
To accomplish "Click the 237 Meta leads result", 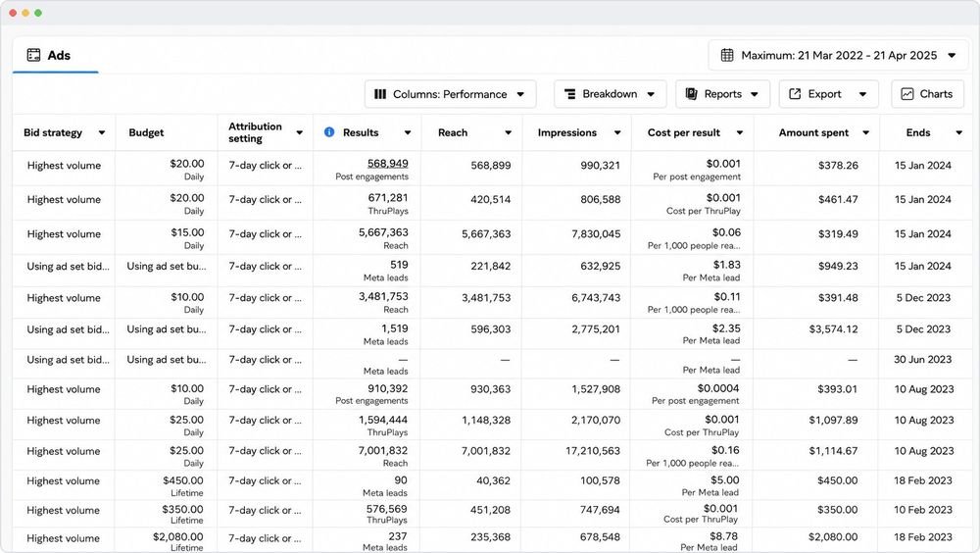I will pos(385,542).
